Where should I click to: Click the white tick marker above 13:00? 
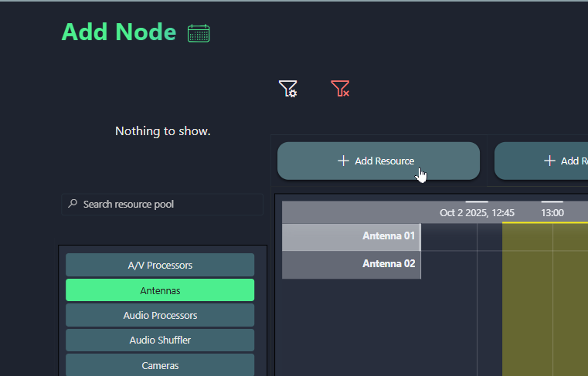point(552,202)
